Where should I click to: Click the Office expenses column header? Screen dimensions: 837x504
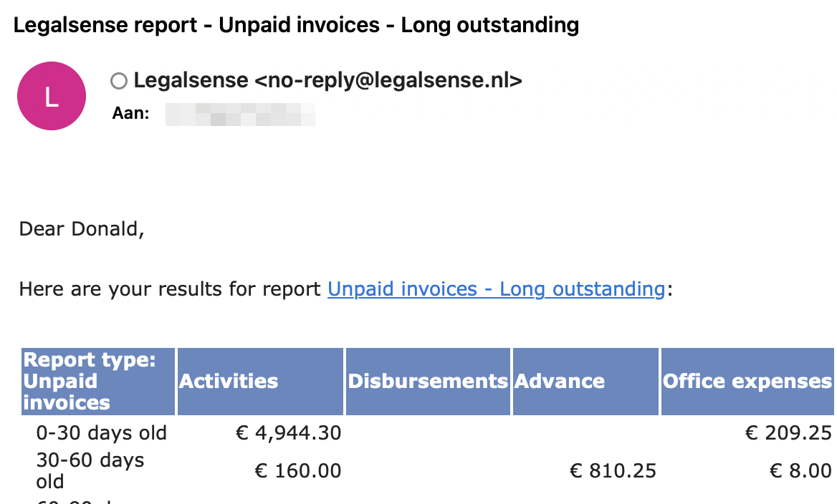[747, 381]
